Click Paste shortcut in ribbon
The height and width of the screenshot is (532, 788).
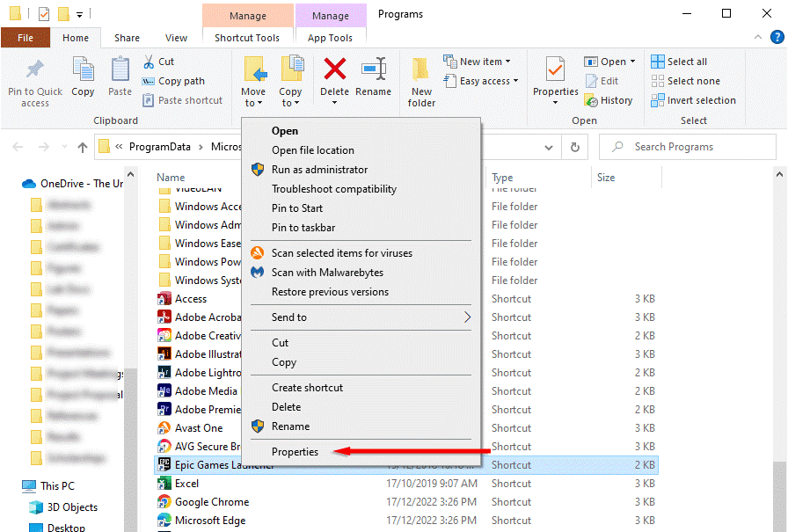click(x=182, y=100)
